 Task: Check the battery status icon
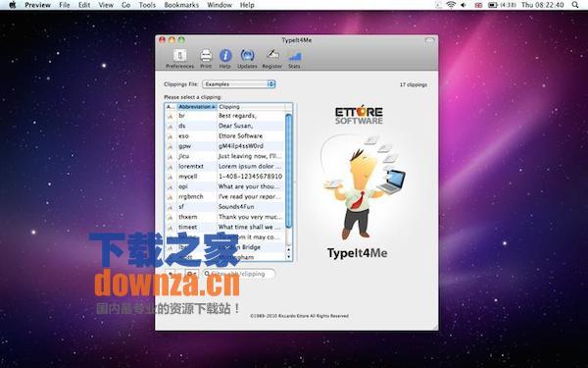492,5
